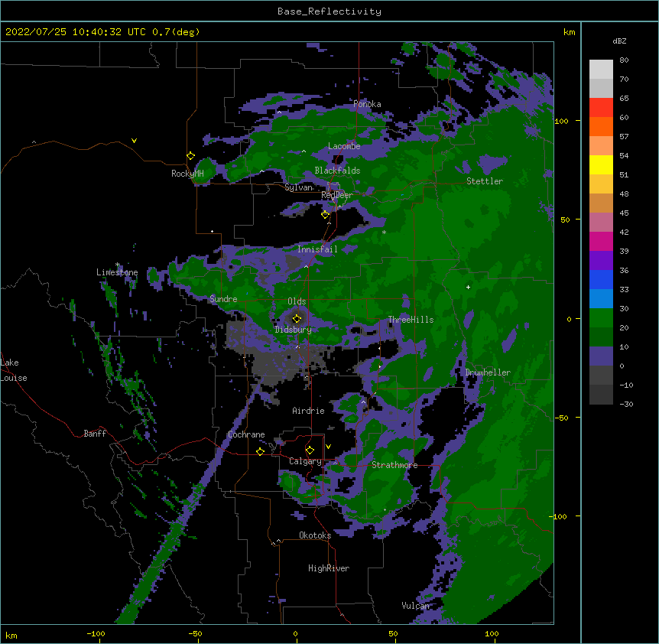
Task: Click the yellow diamond marker below Cochrane
Action: (260, 451)
